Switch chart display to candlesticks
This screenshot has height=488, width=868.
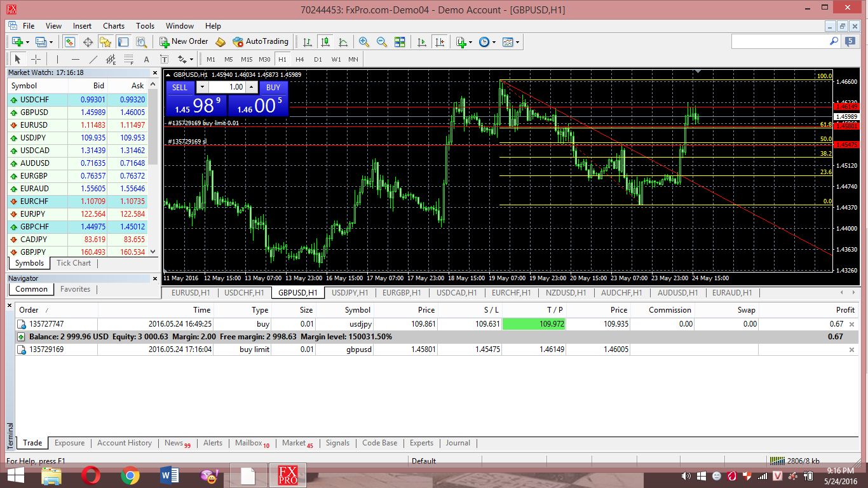pos(325,42)
